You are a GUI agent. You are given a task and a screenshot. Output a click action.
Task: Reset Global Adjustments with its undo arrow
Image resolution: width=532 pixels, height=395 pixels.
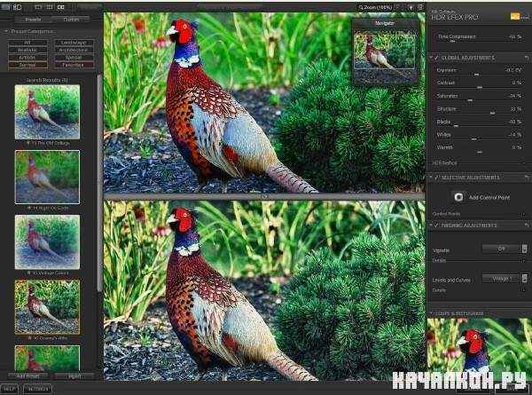tap(527, 58)
